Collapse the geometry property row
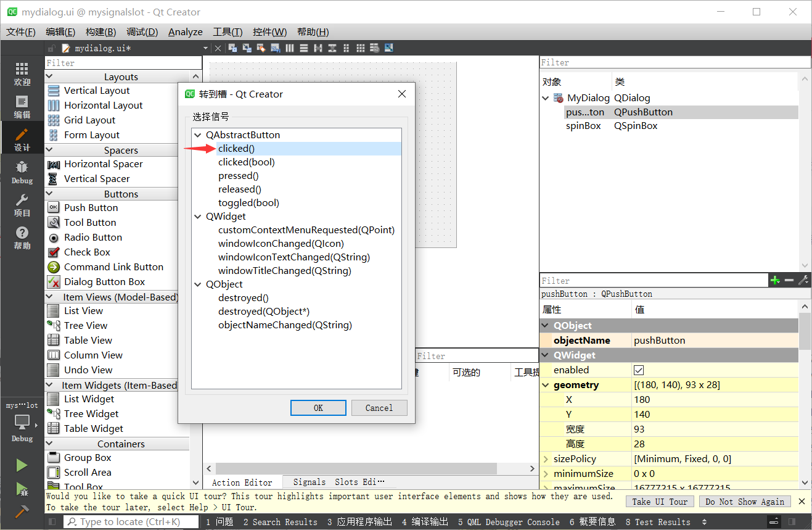 pos(546,385)
